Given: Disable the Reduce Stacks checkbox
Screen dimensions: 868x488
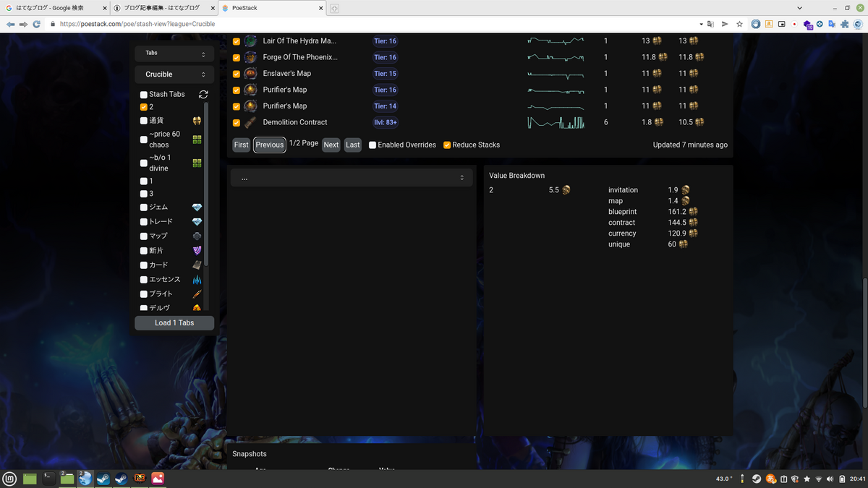Looking at the screenshot, I should pos(447,145).
